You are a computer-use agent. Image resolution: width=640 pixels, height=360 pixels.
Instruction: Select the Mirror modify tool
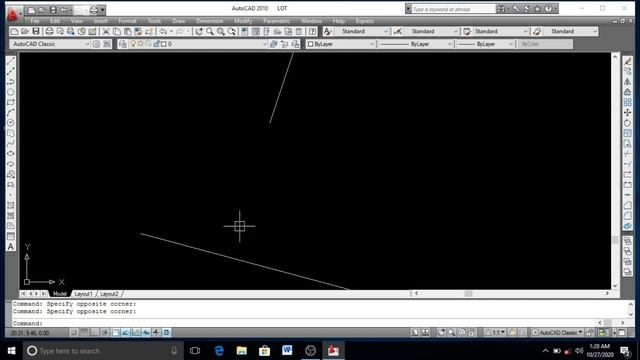click(x=627, y=81)
